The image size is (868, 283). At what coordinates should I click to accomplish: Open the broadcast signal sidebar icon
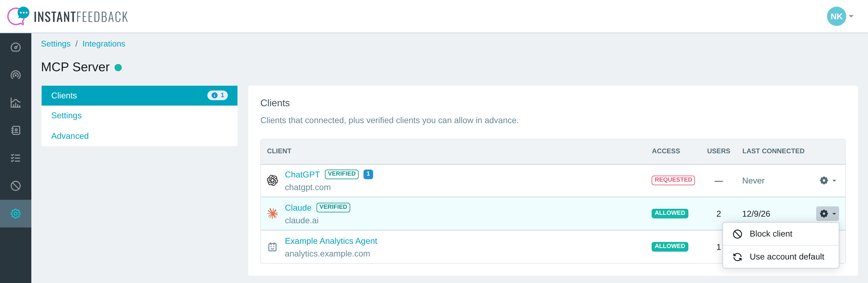coord(15,75)
